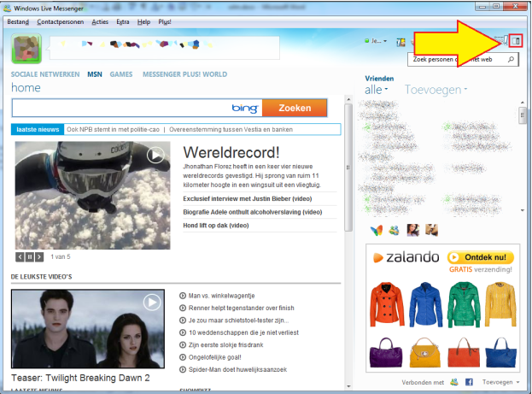Click the MSN butterfly icon
The image size is (532, 394).
(376, 231)
